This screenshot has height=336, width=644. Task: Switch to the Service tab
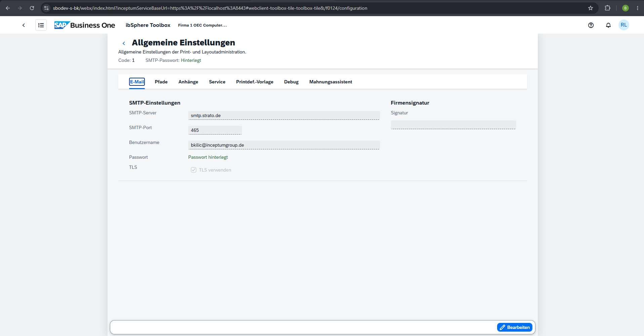pyautogui.click(x=217, y=82)
